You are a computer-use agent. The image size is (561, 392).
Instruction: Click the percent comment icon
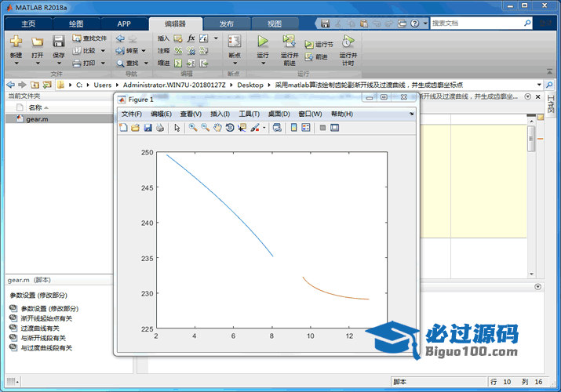coord(178,51)
